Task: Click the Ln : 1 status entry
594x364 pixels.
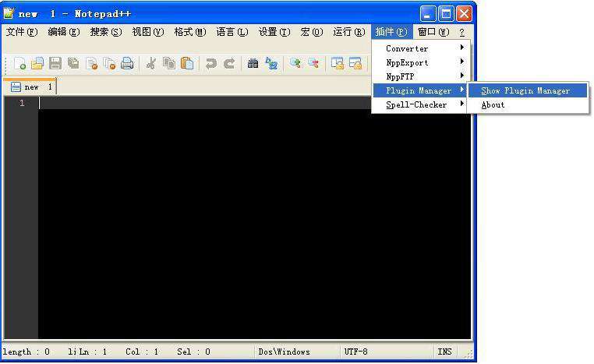Action: pyautogui.click(x=93, y=352)
